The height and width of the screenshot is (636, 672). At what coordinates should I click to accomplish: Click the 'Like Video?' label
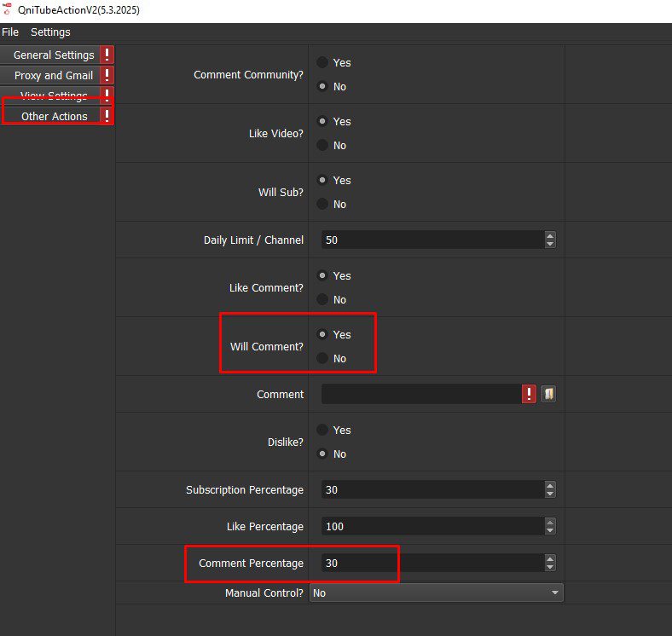coord(276,133)
